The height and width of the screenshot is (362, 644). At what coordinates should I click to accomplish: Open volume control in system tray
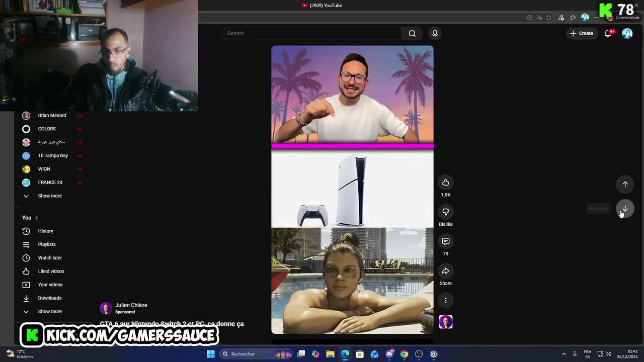[608, 354]
